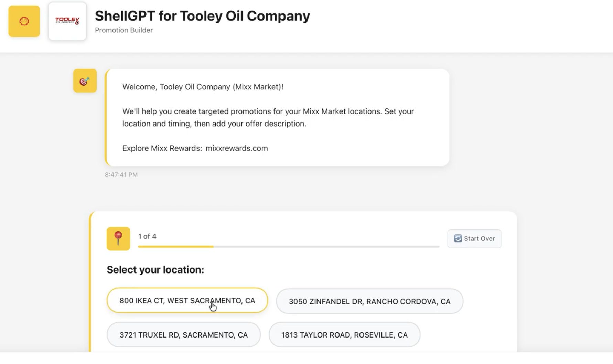
Task: Click the Tooley Oil Company logo
Action: [67, 21]
